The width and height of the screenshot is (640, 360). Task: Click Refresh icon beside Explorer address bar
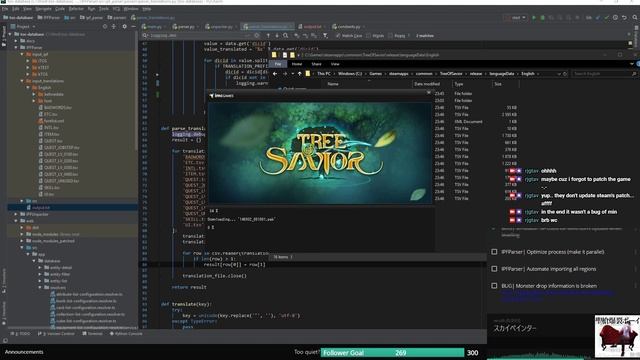coord(565,74)
